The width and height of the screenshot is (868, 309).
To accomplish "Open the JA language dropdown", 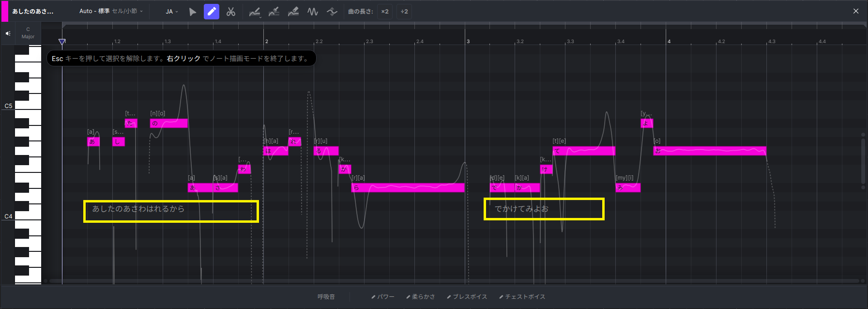I will 172,12.
